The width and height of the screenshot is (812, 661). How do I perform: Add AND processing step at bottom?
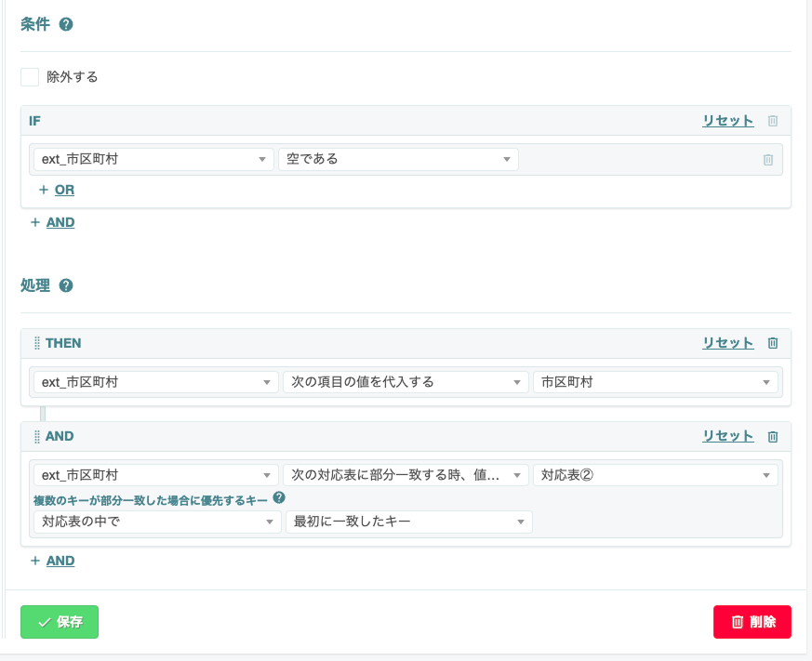click(60, 561)
